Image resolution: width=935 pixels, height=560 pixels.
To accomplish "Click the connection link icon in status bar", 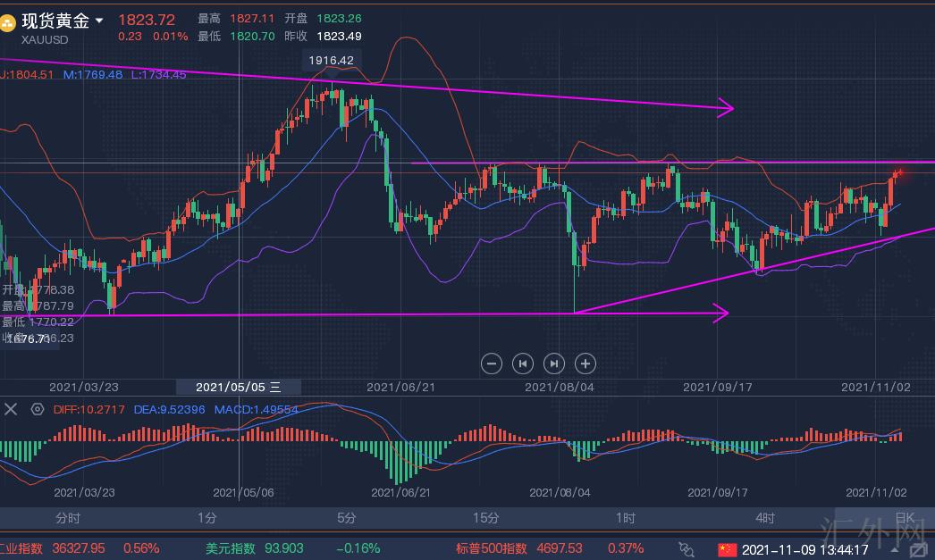I will (x=687, y=548).
